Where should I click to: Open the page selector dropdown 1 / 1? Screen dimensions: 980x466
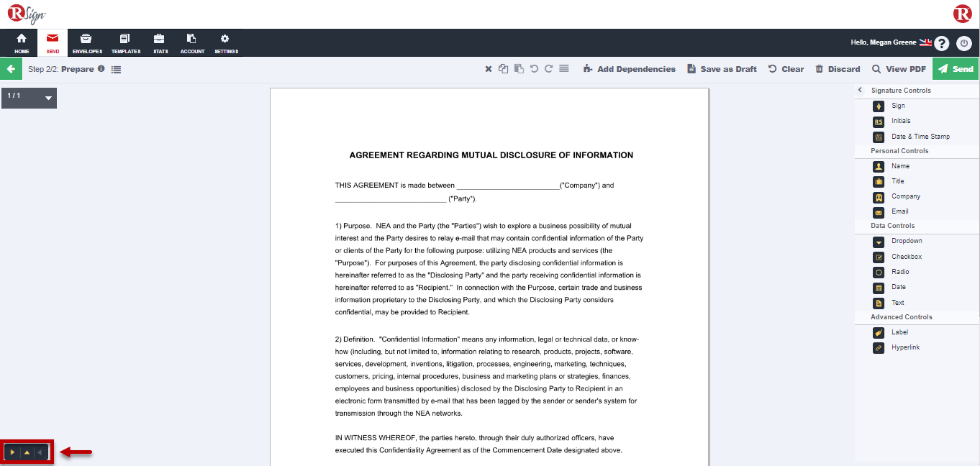[x=29, y=98]
